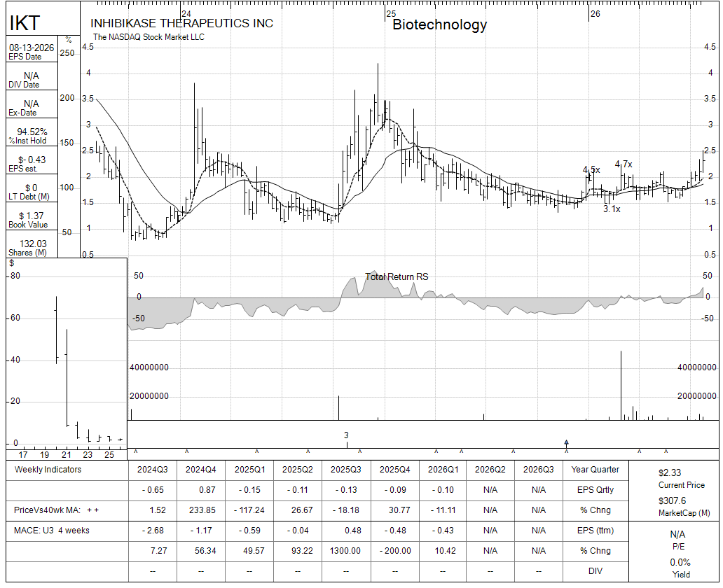Viewport: 723px width, 588px height.
Task: Click the '24' year marker on the top axis
Action: [186, 14]
